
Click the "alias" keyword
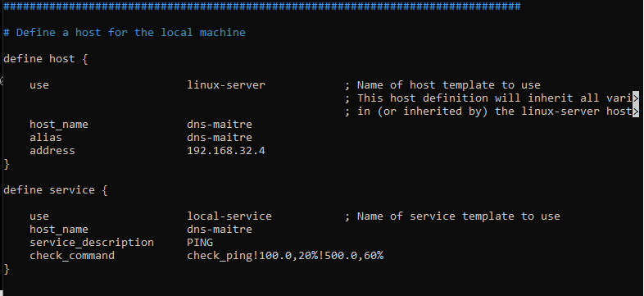46,138
